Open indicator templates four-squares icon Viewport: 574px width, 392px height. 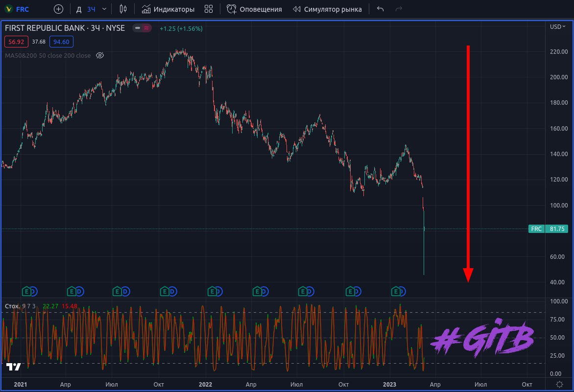click(x=209, y=9)
